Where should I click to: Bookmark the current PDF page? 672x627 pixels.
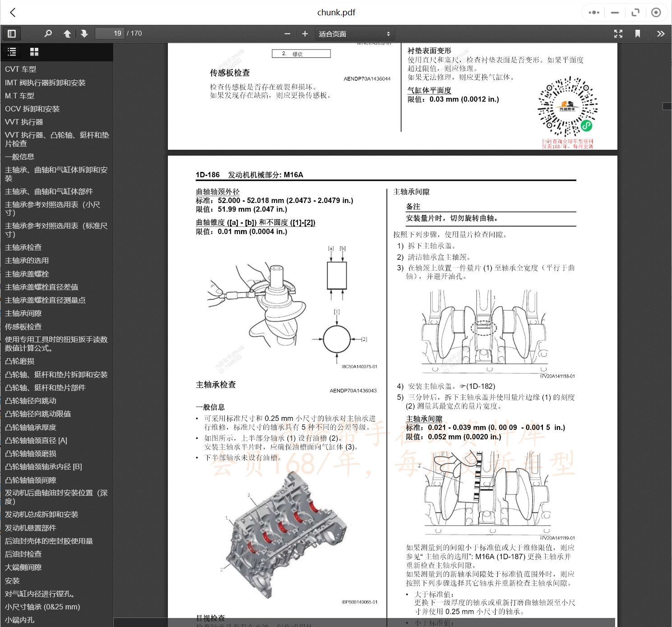[x=638, y=33]
